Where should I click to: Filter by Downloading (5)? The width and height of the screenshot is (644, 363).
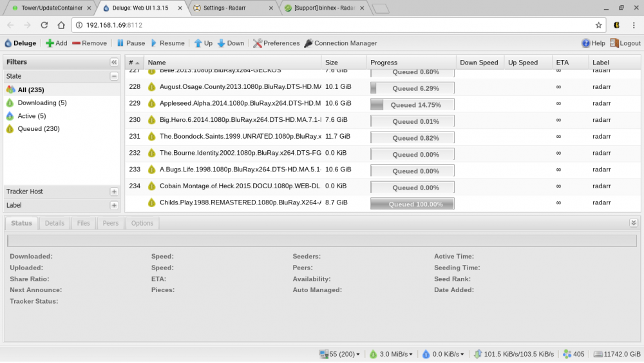point(62,103)
